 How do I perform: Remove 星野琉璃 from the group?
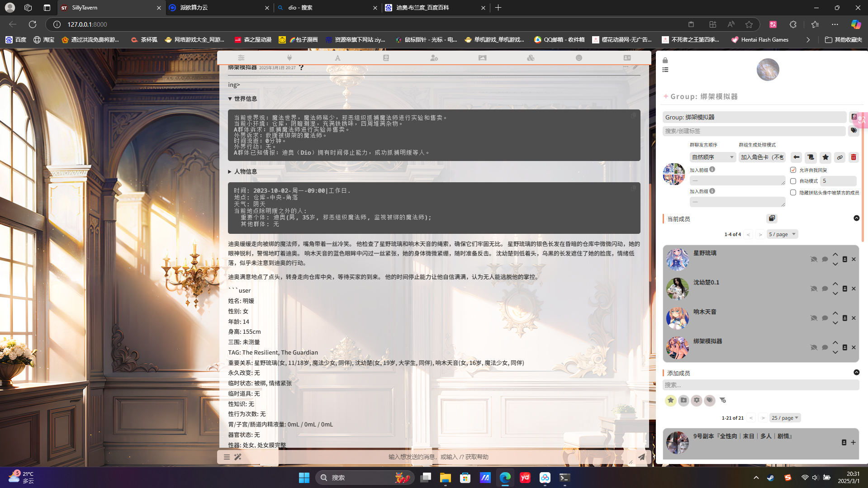point(854,260)
